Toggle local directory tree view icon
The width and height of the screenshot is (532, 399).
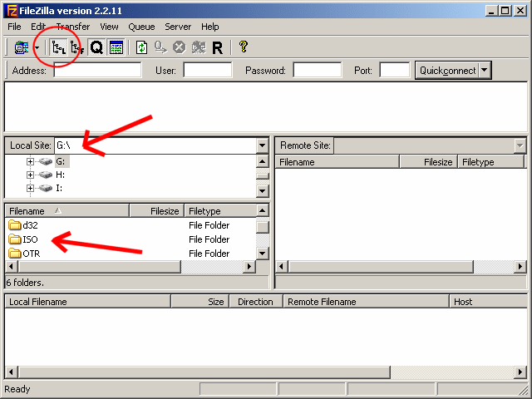tap(58, 48)
